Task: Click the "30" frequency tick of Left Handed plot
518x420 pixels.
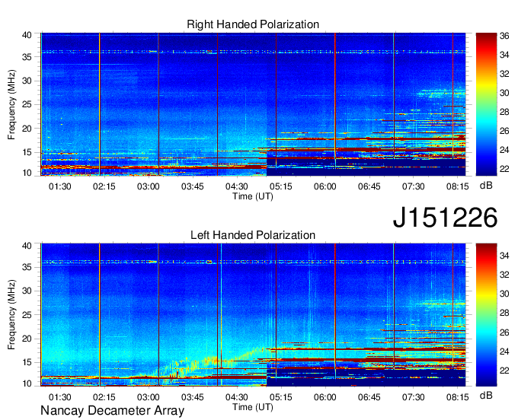Action: pyautogui.click(x=27, y=291)
